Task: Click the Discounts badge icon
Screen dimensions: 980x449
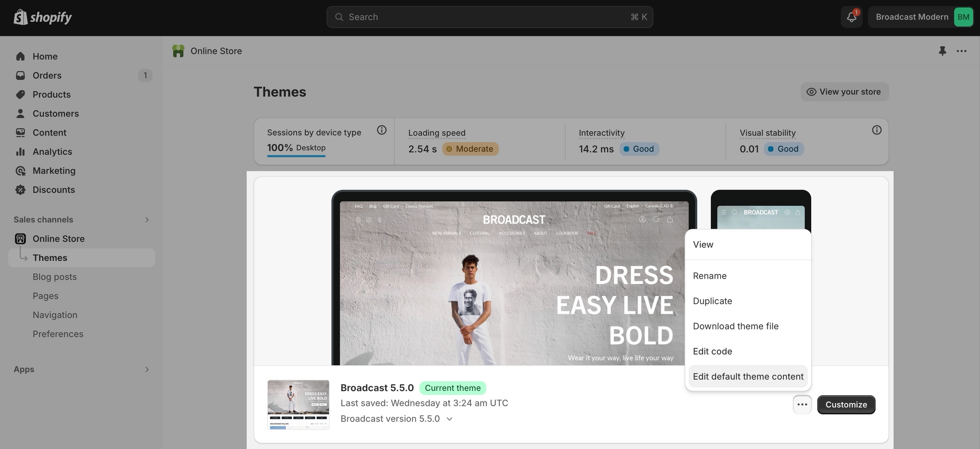Action: click(x=20, y=190)
